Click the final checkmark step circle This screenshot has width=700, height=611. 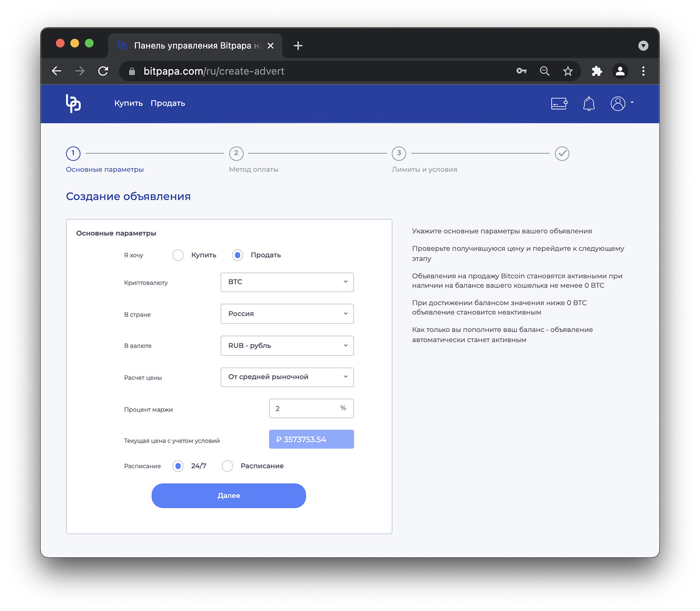click(562, 153)
